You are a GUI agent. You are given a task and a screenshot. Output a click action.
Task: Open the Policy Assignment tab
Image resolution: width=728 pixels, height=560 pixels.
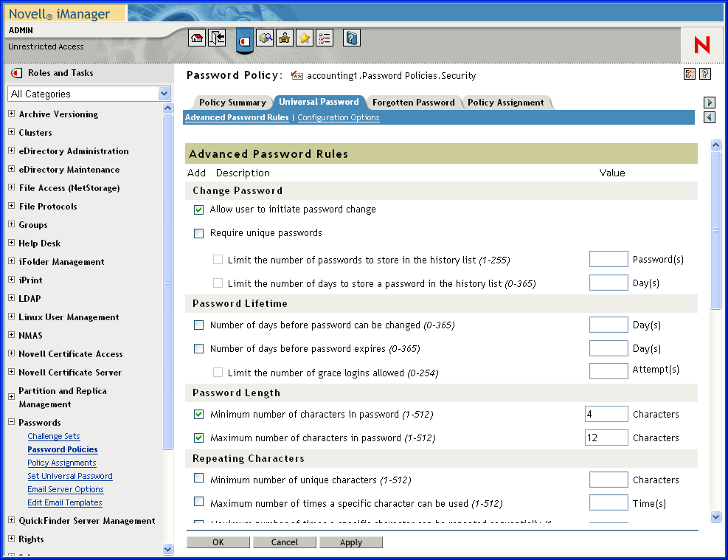(x=505, y=103)
